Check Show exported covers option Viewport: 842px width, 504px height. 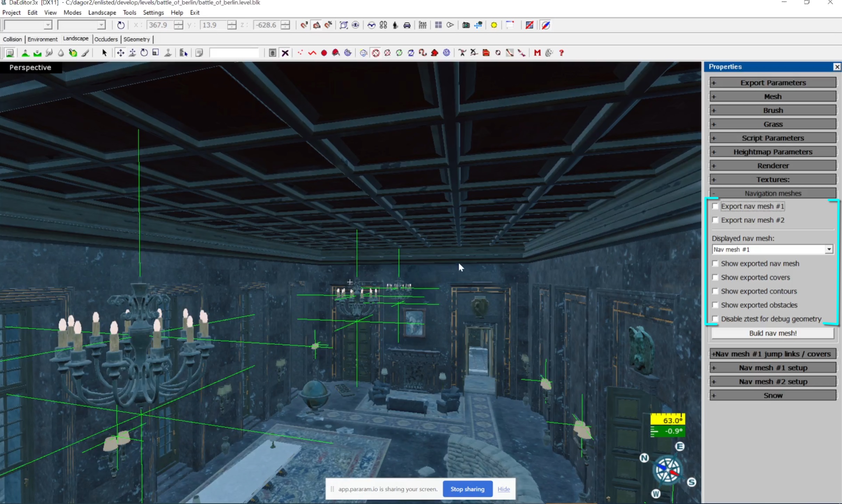pos(715,277)
